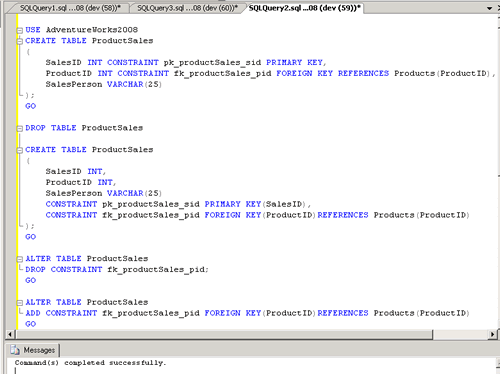Collapse the DROP TABLE ProductSales block
This screenshot has height=374, width=500.
(x=20, y=129)
